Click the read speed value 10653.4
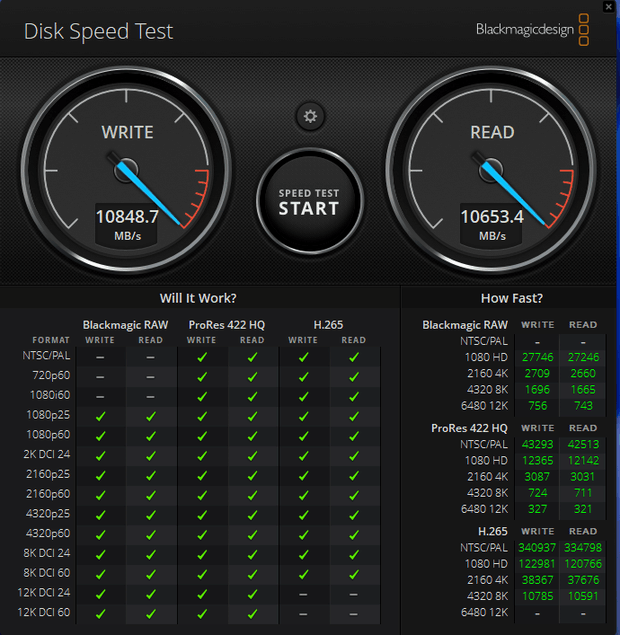 pos(492,217)
